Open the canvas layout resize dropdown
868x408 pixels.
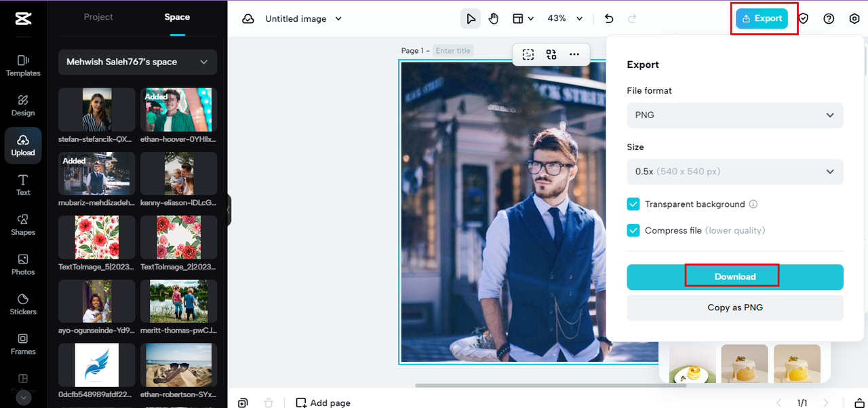(x=522, y=18)
